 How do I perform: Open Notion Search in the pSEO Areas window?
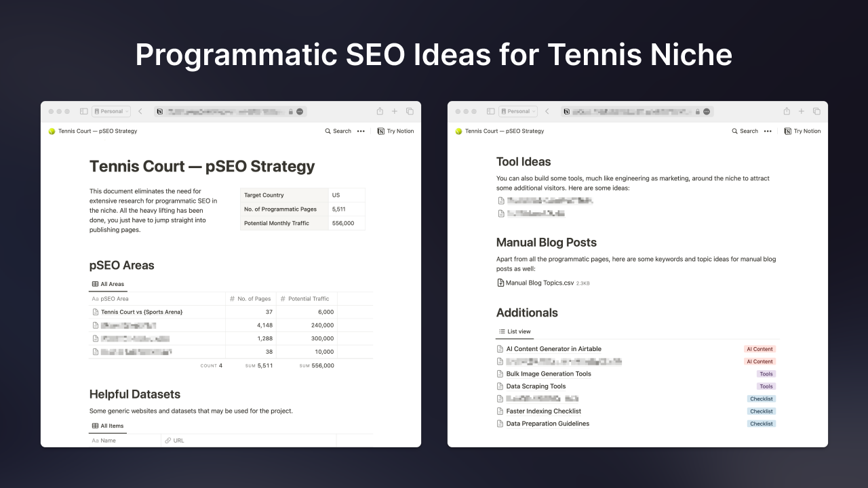click(x=338, y=131)
